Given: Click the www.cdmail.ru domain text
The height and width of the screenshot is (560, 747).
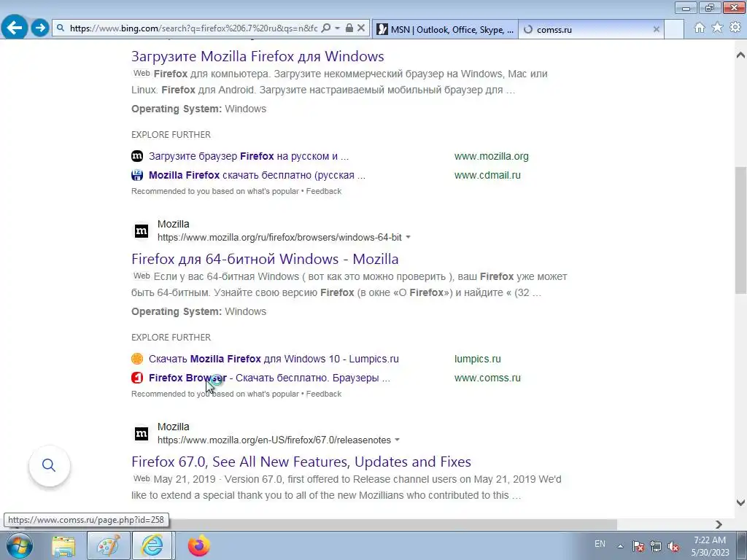Looking at the screenshot, I should 487,175.
